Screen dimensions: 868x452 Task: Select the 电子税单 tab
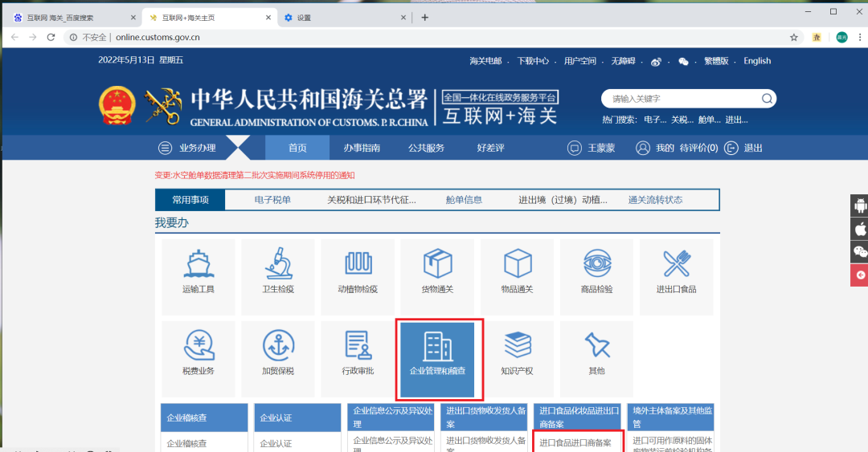(x=272, y=200)
